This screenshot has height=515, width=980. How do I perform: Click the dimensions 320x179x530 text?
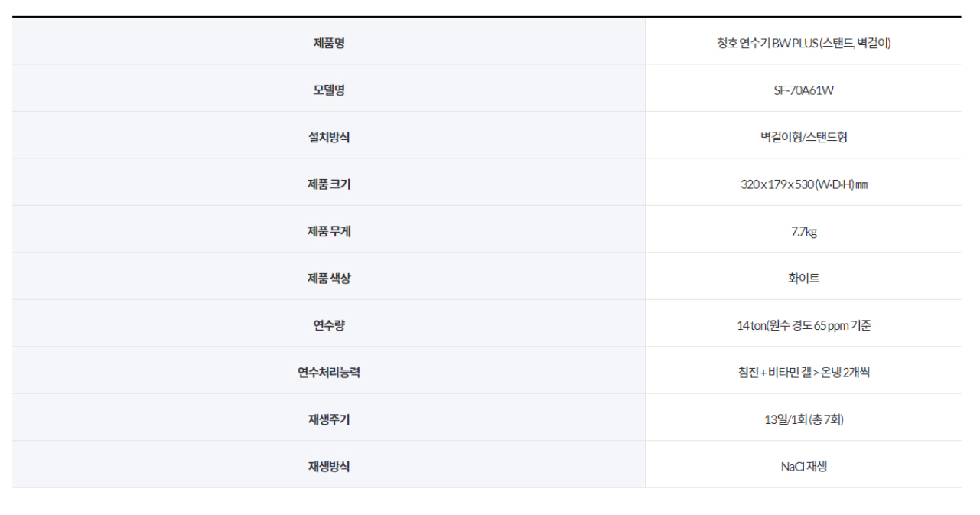click(803, 184)
